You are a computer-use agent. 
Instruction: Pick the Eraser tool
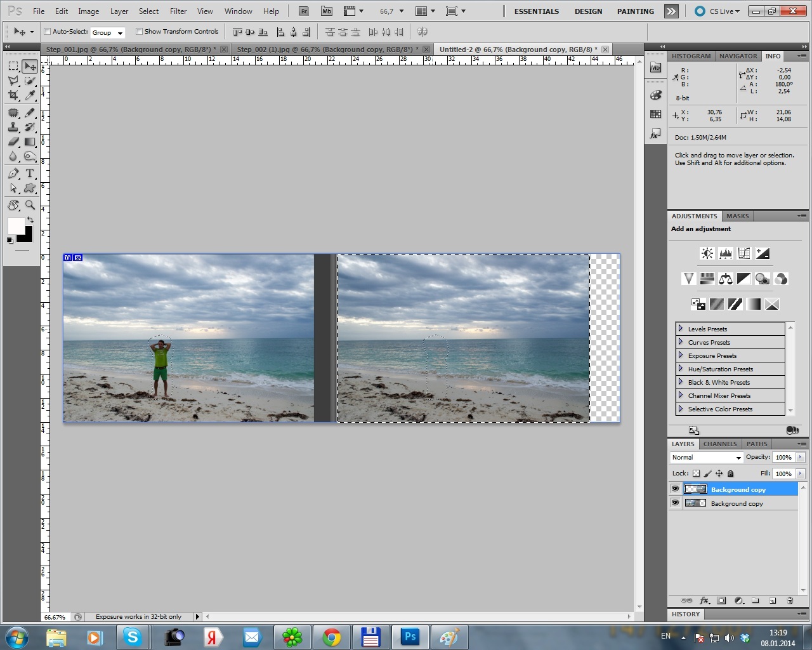click(x=13, y=142)
